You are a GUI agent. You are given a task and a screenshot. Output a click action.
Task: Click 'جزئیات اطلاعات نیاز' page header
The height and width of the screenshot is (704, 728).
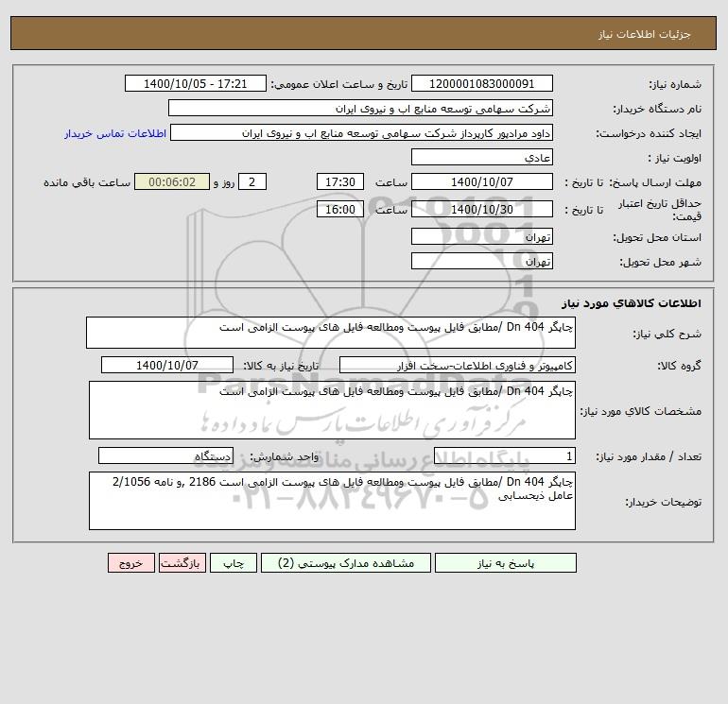pyautogui.click(x=645, y=34)
